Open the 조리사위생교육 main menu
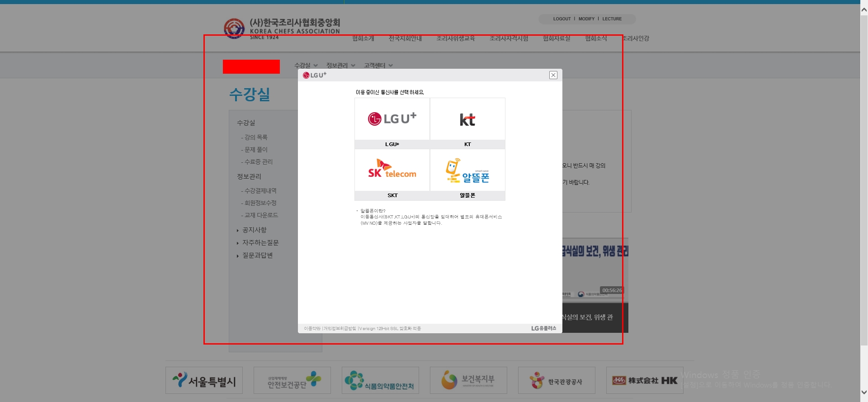This screenshot has height=402, width=868. pos(455,38)
